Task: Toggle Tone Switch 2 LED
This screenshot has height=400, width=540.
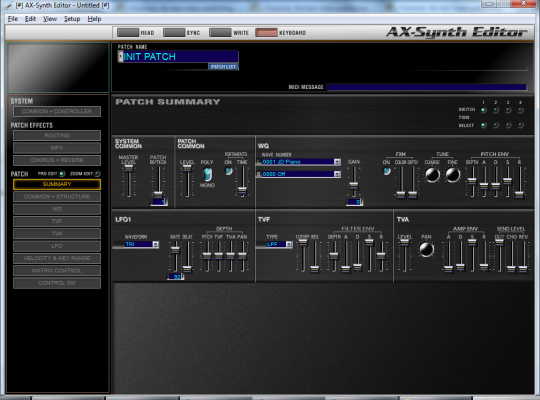Action: pos(496,110)
